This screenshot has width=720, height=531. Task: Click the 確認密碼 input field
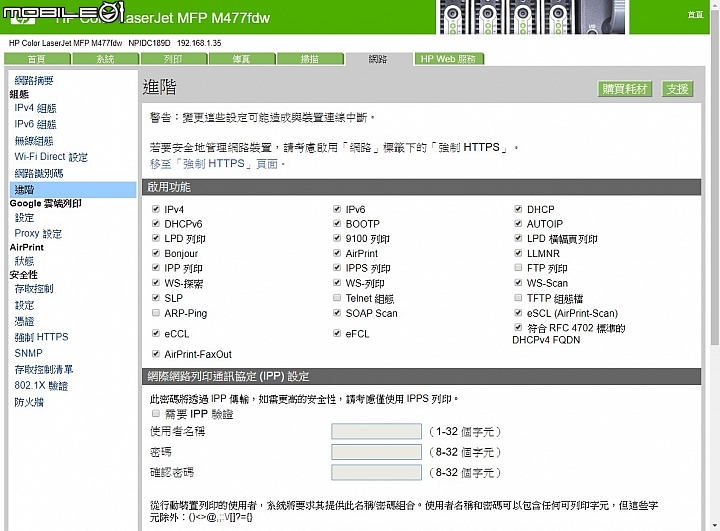coord(376,472)
